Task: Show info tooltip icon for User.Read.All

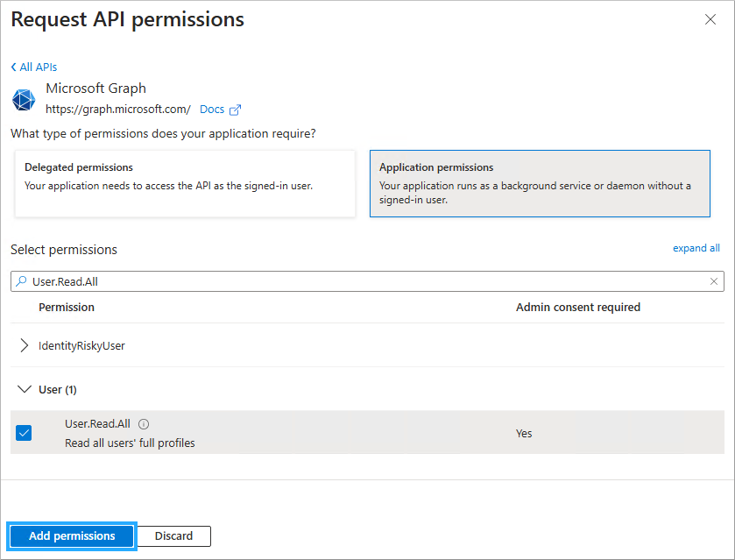Action: pos(144,424)
